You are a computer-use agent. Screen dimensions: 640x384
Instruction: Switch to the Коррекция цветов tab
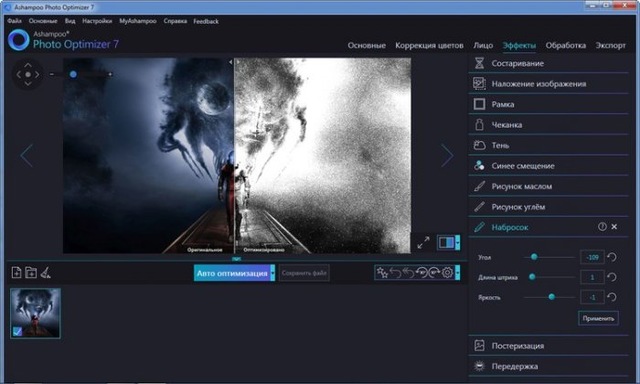point(429,45)
